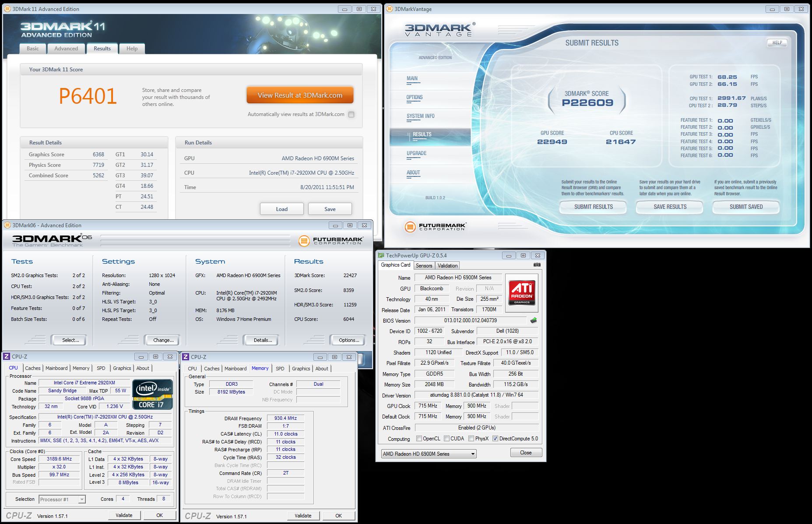
Task: Click Validate in the left CPU-Z window
Action: click(124, 515)
